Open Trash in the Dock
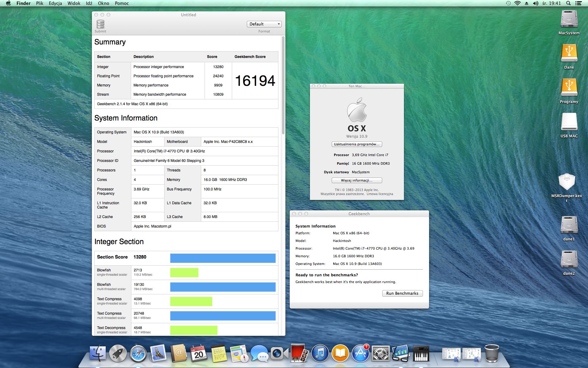This screenshot has width=588, height=368. coord(492,353)
